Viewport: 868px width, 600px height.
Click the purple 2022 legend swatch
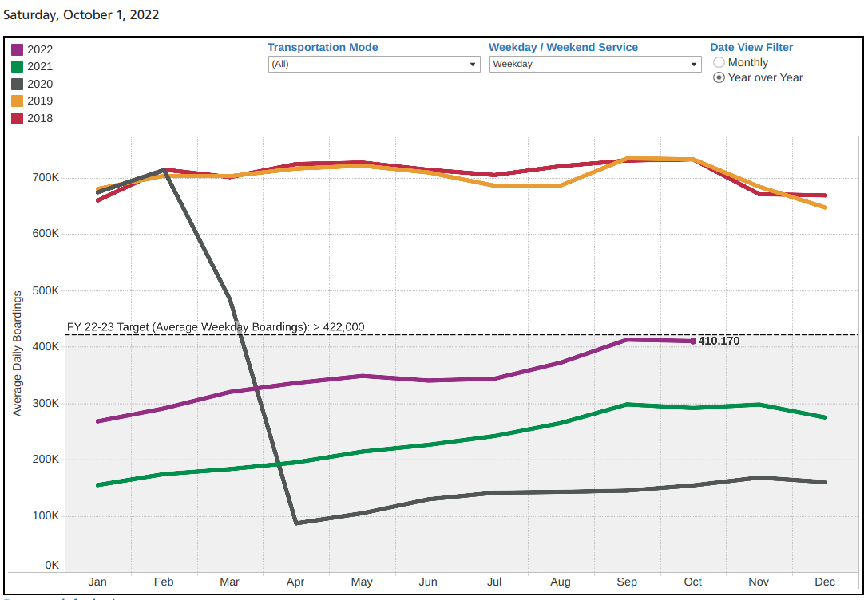18,49
